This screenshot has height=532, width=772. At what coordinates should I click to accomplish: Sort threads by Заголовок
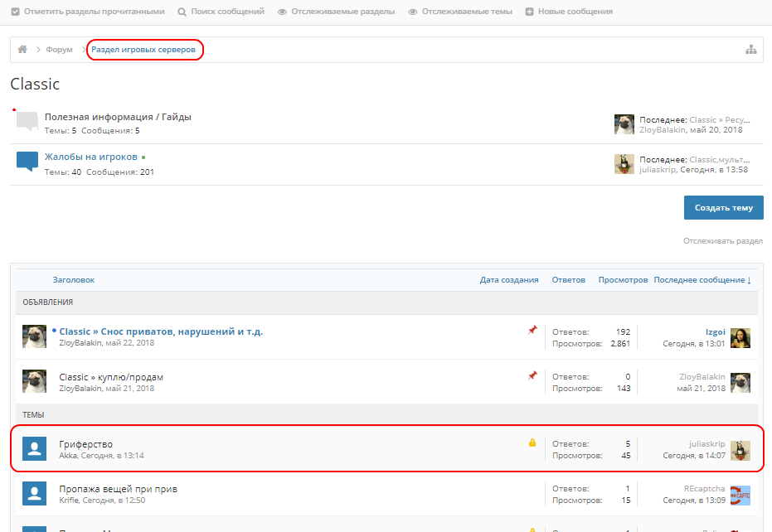coord(73,279)
